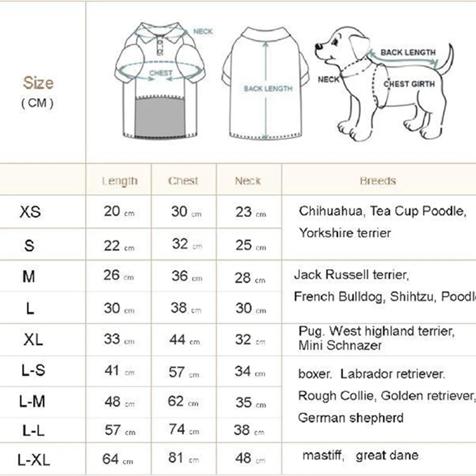Click the Neck column header
476x476 pixels.
click(248, 181)
